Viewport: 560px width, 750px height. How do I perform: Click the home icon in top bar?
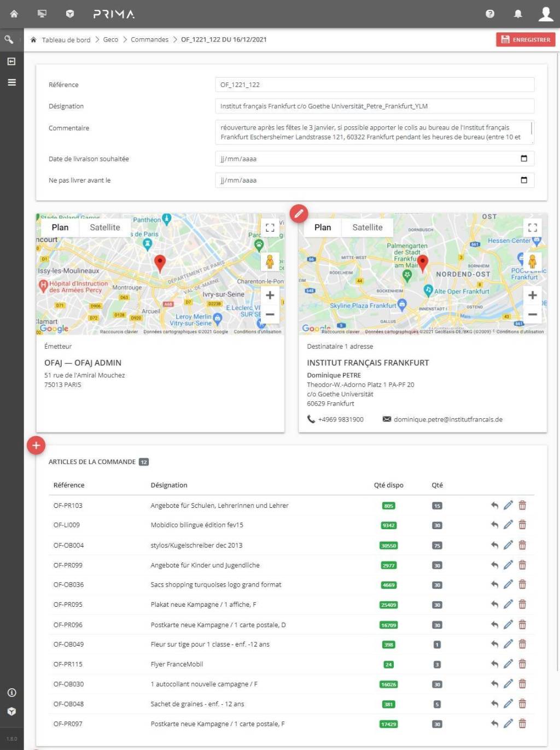click(14, 14)
